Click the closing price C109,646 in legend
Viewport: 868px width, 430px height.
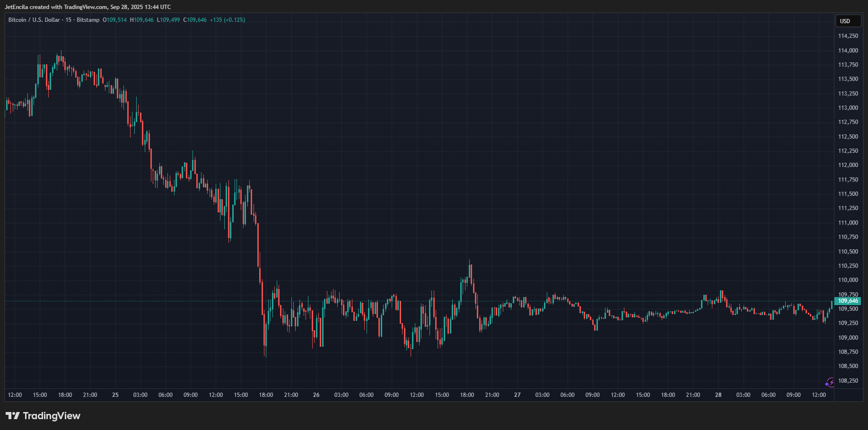pos(195,20)
